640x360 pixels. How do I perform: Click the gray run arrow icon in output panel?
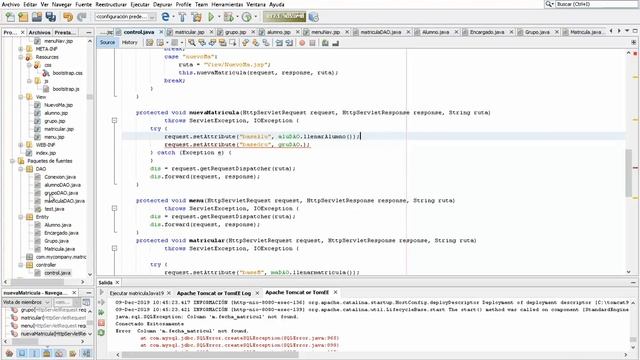[102, 292]
